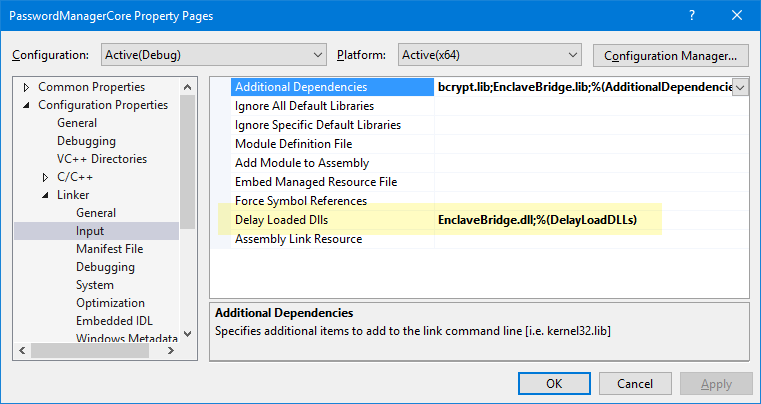Open the Optimization linker page
Viewport: 761px width, 404px height.
point(109,303)
